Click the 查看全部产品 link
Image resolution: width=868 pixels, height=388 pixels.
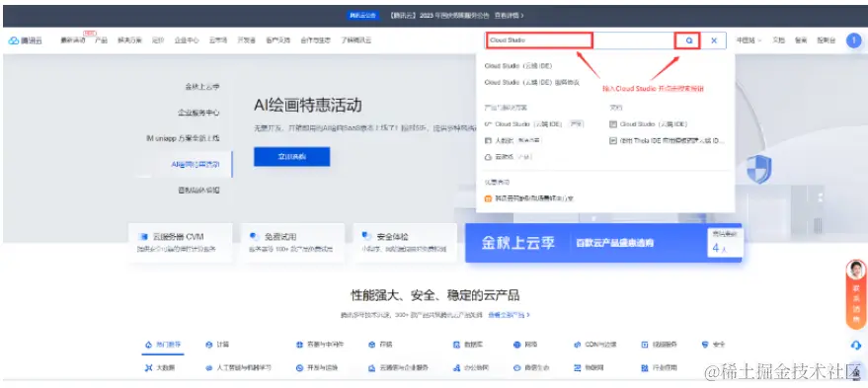pyautogui.click(x=509, y=314)
